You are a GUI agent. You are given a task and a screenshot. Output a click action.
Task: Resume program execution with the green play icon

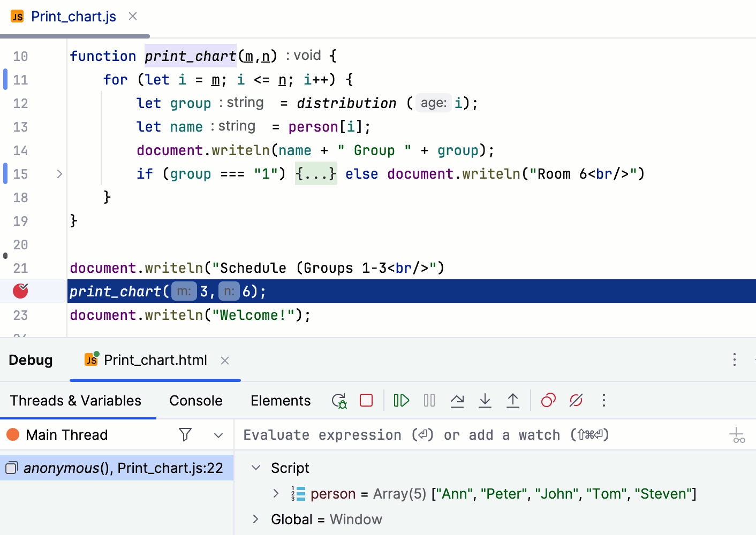[x=401, y=400]
